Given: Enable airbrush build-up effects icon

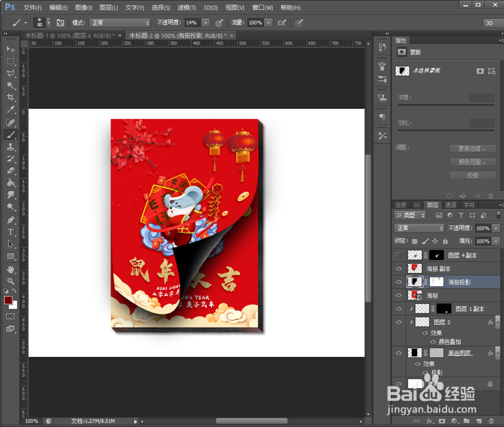Looking at the screenshot, I should [x=282, y=23].
